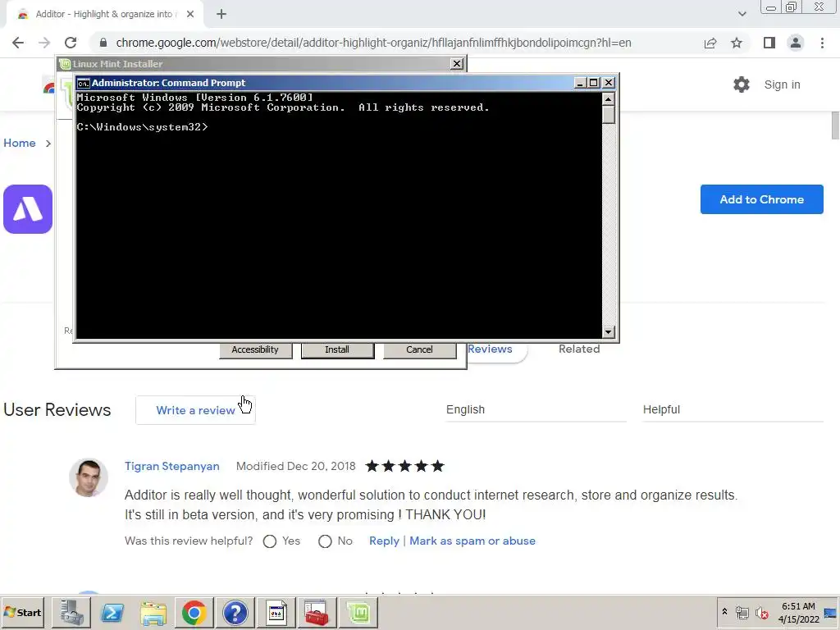Switch to Chrome on the taskbar
The height and width of the screenshot is (630, 840).
194,612
